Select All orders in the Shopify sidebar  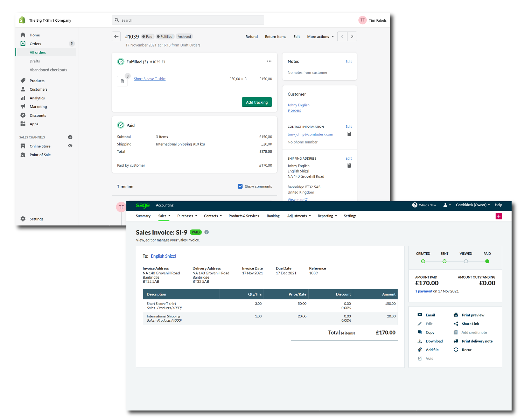38,52
